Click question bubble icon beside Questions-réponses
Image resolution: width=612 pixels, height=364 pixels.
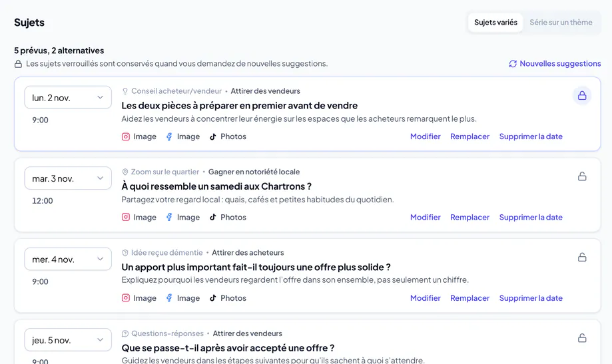click(x=125, y=333)
